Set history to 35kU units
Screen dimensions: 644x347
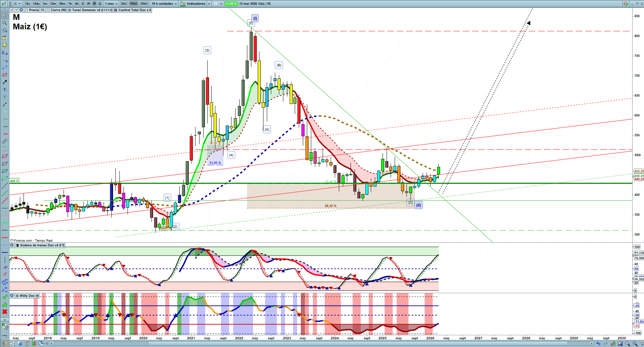[144, 4]
